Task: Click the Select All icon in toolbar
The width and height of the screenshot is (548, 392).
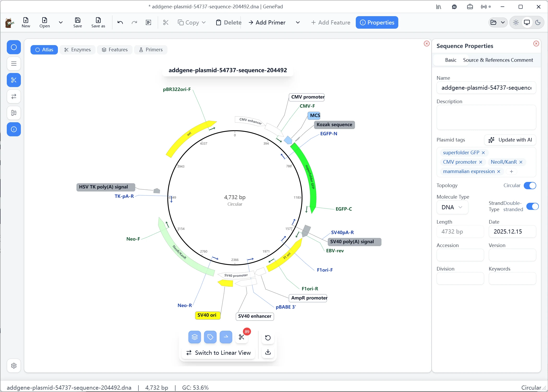Action: pos(148,22)
